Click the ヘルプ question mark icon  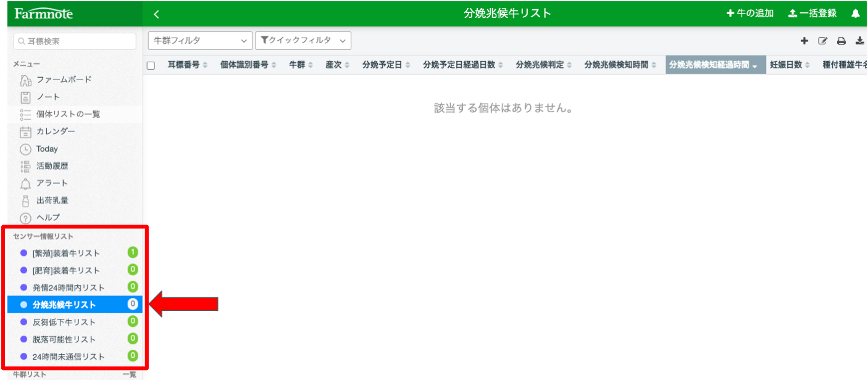click(25, 218)
